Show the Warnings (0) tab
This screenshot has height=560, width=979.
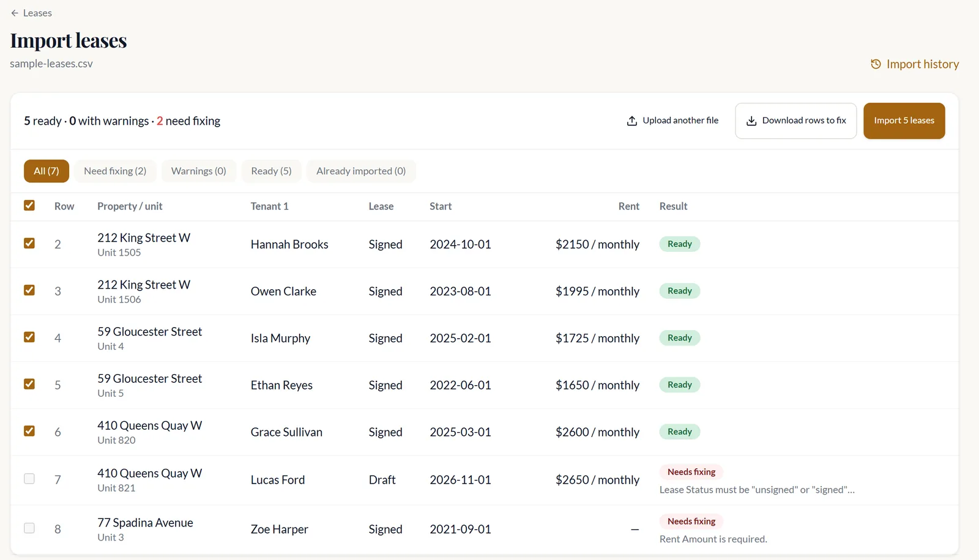(199, 171)
